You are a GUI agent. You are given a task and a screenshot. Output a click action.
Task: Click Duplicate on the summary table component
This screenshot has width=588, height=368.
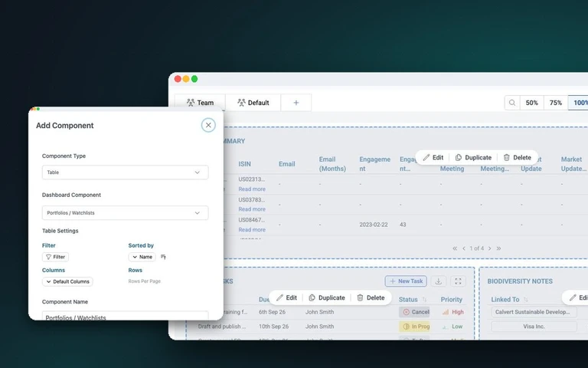coord(473,158)
